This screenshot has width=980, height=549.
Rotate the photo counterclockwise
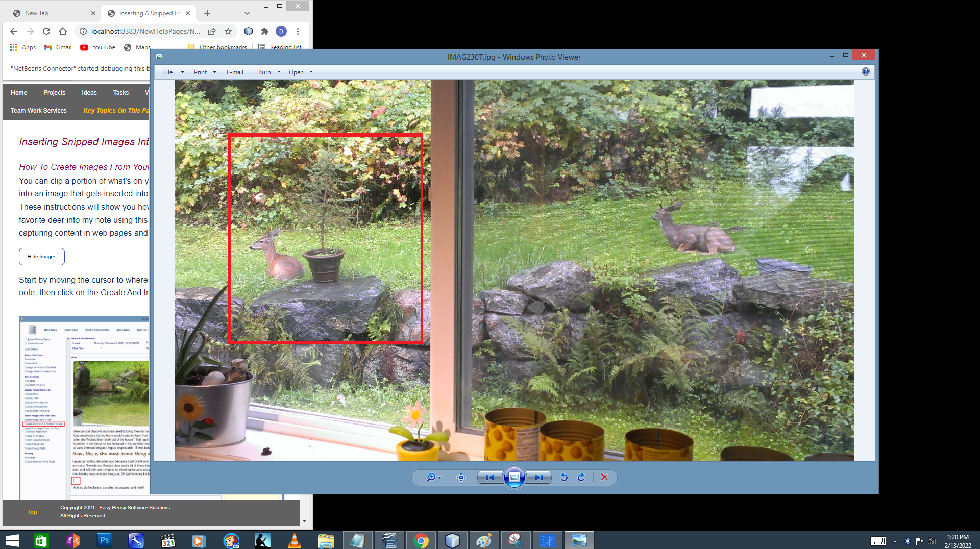(564, 477)
